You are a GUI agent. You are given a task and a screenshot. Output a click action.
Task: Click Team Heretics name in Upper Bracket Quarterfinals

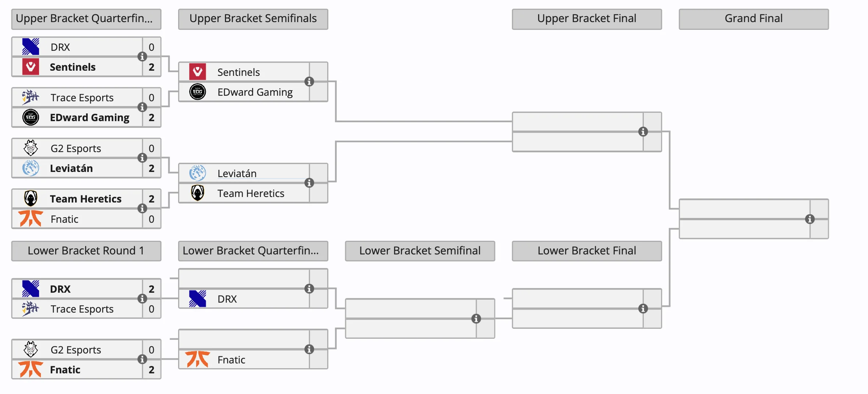[85, 199]
